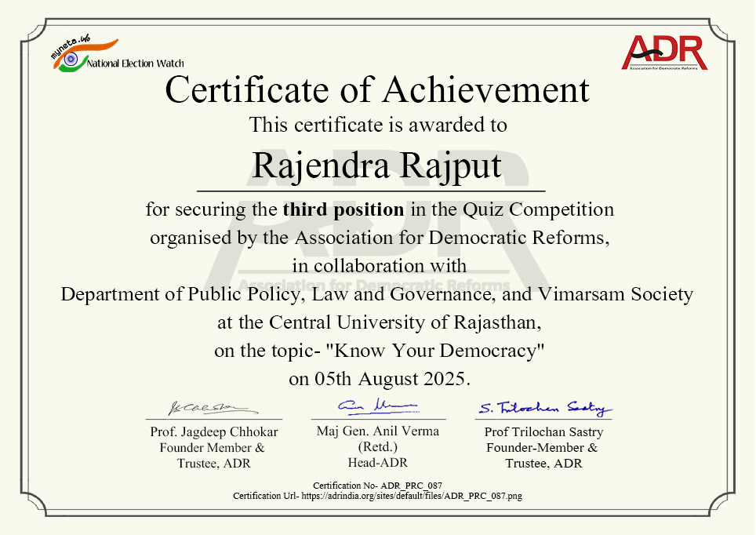The width and height of the screenshot is (756, 535).
Task: Open the adrindia.org certification URL
Action: 412,496
